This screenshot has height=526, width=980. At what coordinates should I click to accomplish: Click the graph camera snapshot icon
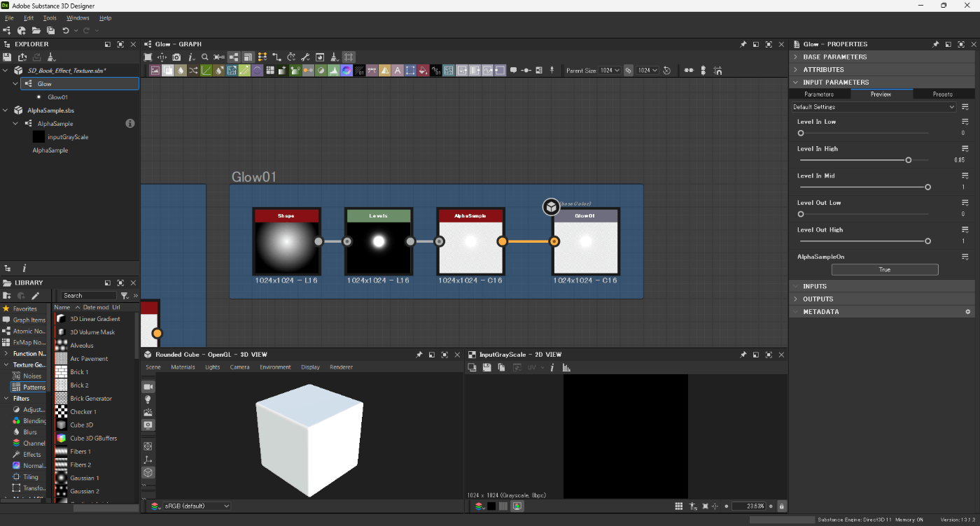[176, 57]
